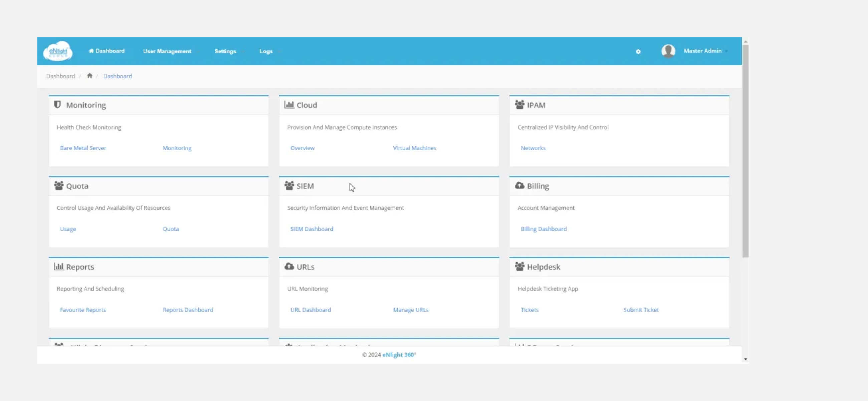Click the home breadcrumb icon
Screen dimensions: 868x401
pyautogui.click(x=89, y=76)
